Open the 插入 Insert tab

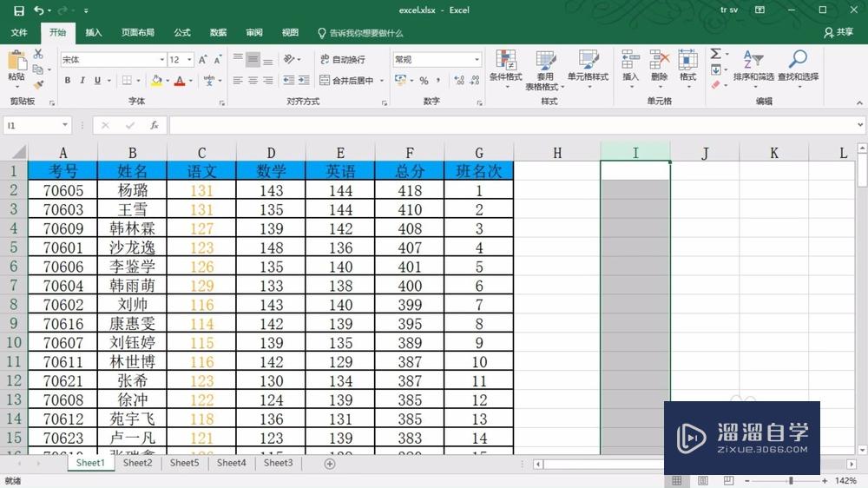click(x=94, y=33)
